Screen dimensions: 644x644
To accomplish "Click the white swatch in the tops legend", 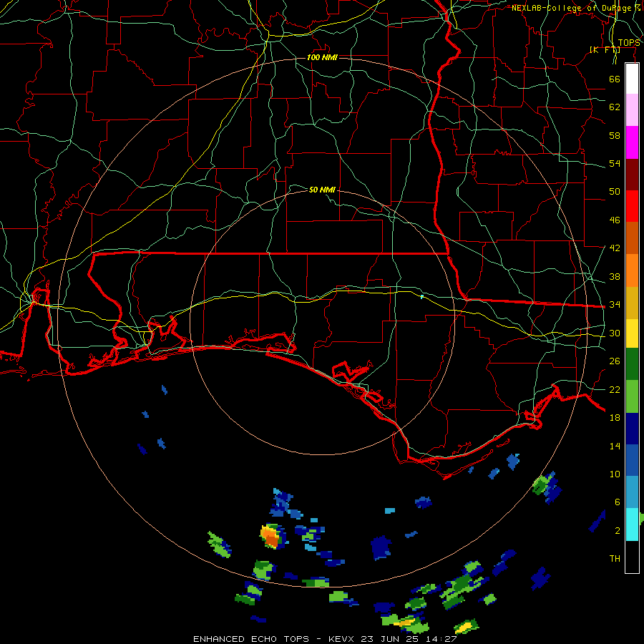I will [632, 79].
